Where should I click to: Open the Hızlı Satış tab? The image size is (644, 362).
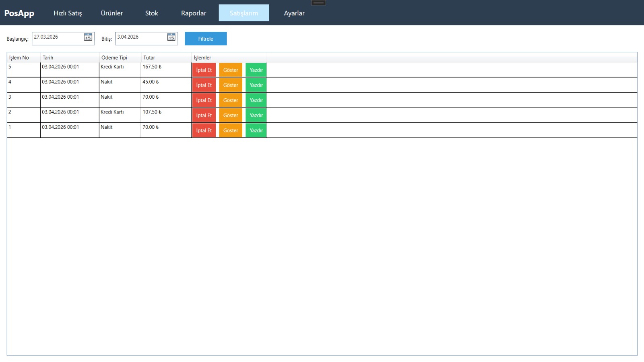(x=68, y=13)
